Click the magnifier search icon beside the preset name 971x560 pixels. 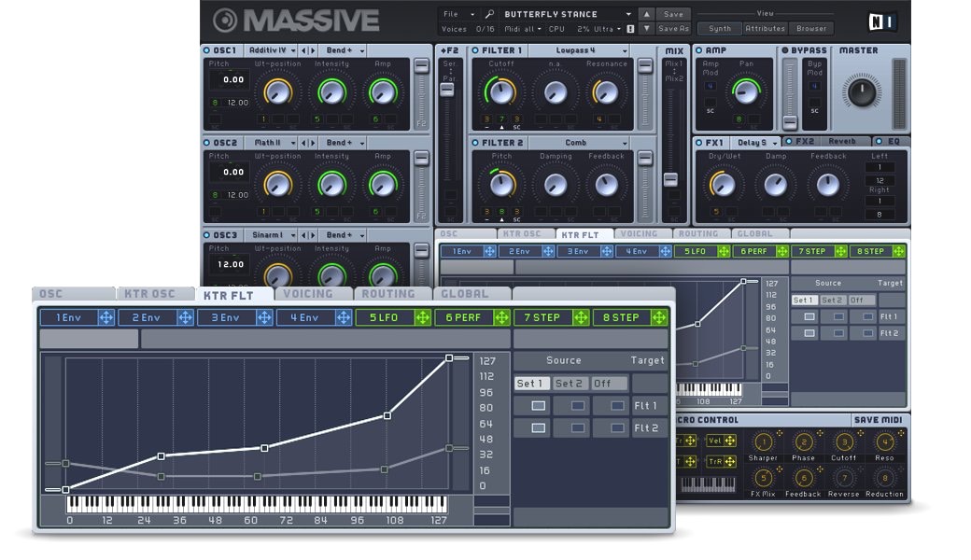[x=489, y=15]
